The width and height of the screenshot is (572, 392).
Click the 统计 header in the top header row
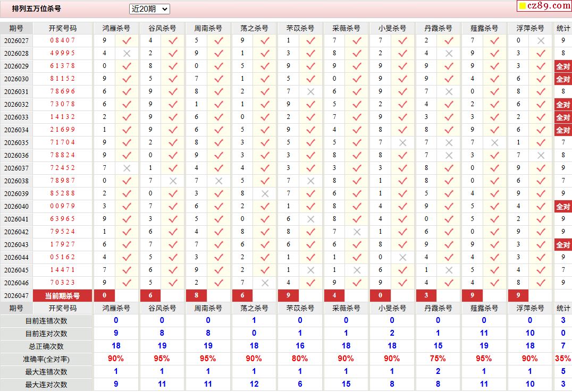(x=563, y=29)
